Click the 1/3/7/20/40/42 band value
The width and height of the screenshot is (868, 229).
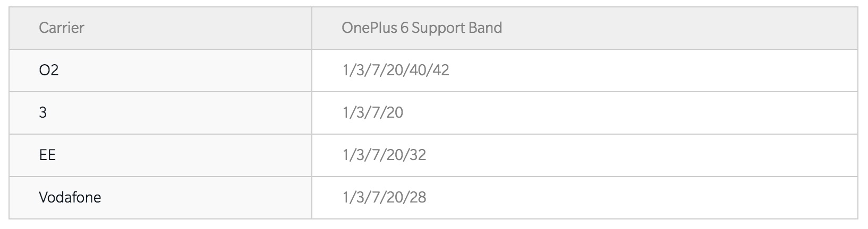pos(396,70)
